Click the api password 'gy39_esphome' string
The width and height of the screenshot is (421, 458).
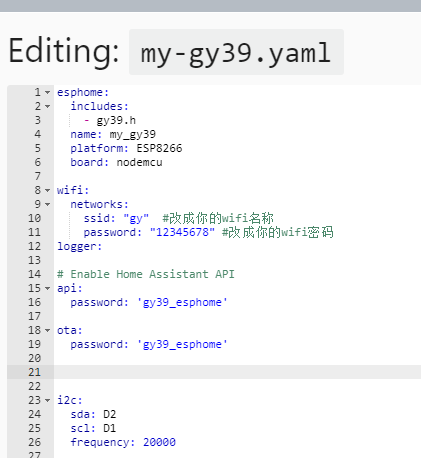182,302
